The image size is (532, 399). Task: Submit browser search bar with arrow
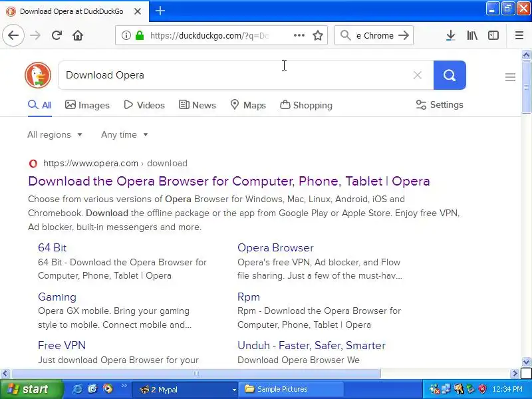(404, 35)
